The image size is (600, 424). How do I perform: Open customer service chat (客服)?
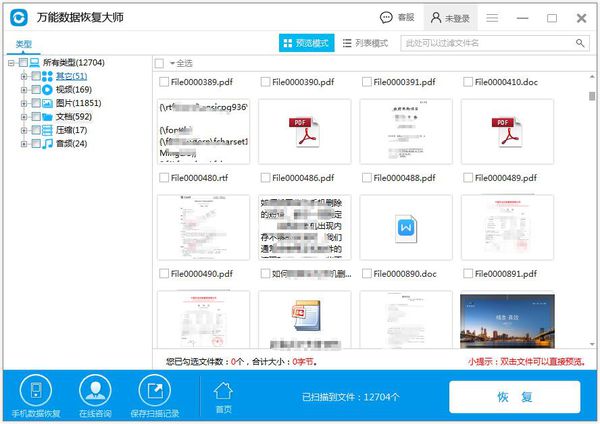pos(397,18)
